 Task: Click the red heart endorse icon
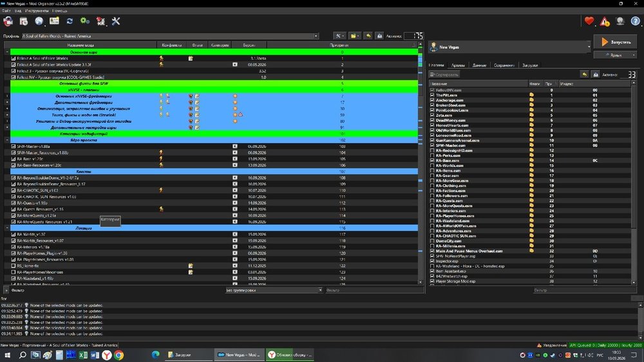coord(589,21)
